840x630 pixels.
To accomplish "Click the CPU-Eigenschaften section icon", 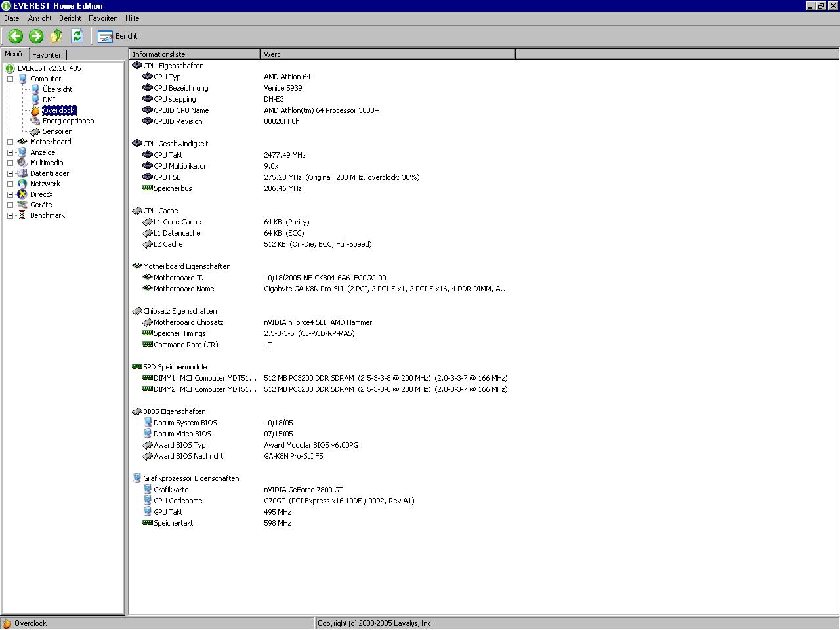I will pyautogui.click(x=137, y=66).
